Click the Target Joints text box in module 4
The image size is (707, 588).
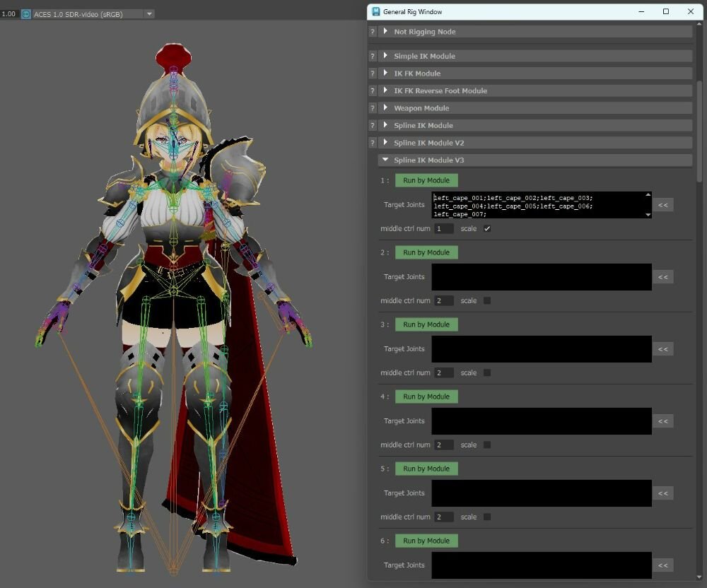tap(541, 421)
